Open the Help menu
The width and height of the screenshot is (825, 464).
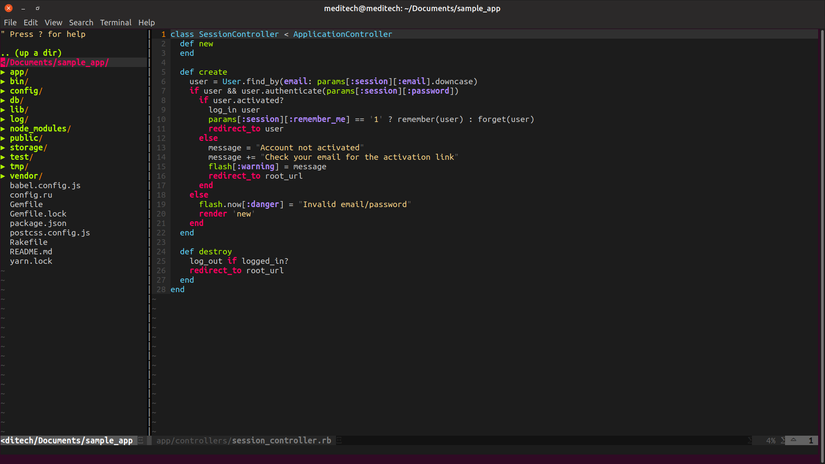tap(147, 22)
